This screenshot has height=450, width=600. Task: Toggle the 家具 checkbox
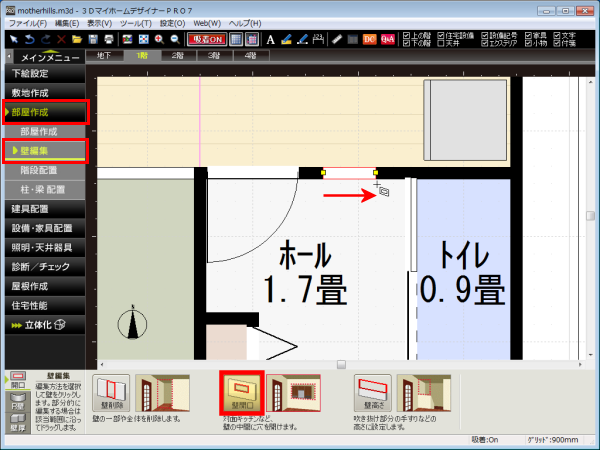528,35
